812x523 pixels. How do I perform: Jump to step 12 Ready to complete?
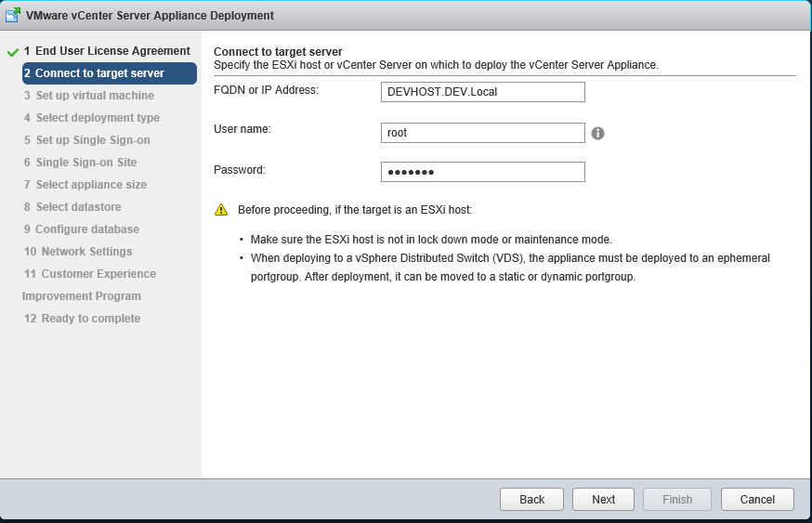point(83,319)
